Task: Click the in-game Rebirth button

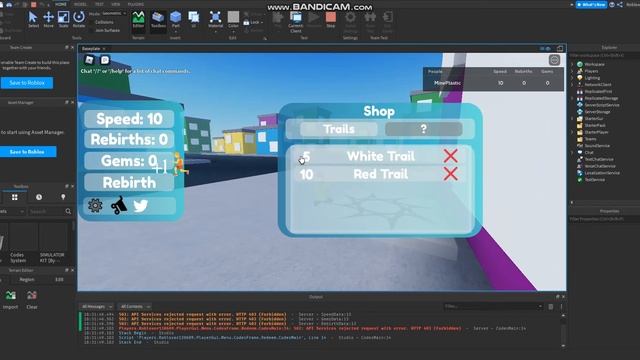Action: tap(129, 182)
